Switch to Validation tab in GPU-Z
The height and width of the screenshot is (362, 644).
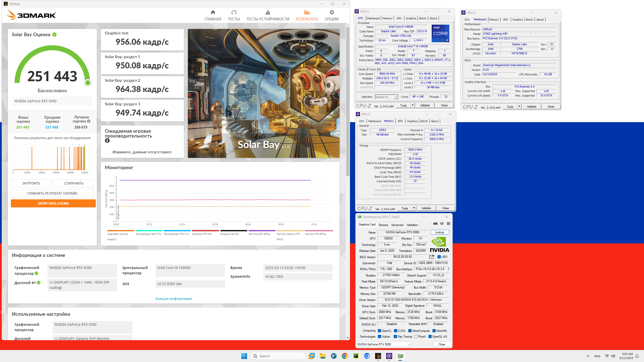[412, 225]
